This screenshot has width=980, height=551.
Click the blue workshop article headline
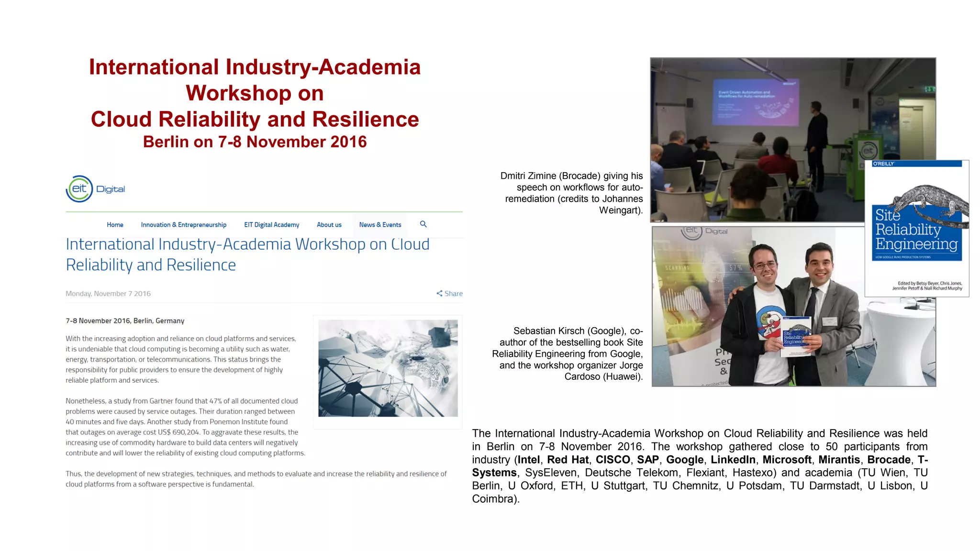(247, 254)
